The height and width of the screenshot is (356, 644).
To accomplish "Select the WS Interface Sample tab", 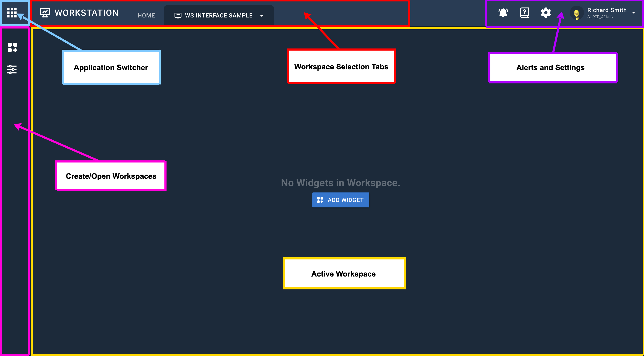I will (x=218, y=15).
